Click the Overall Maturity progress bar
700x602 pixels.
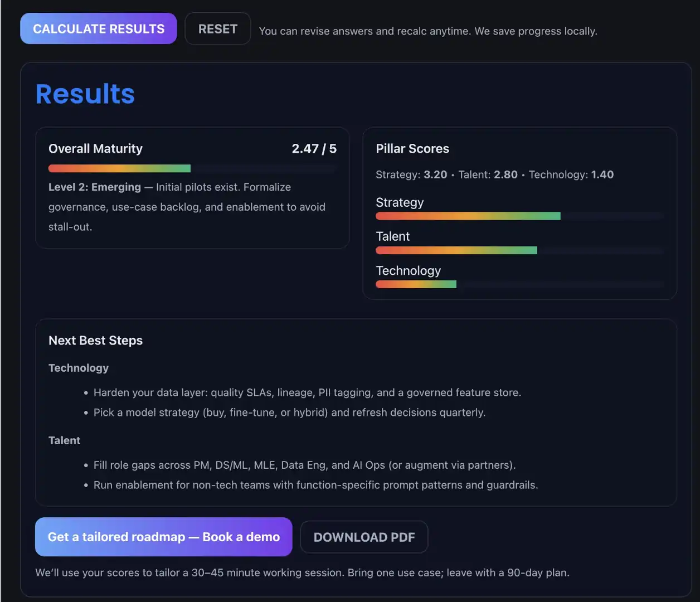pyautogui.click(x=191, y=168)
